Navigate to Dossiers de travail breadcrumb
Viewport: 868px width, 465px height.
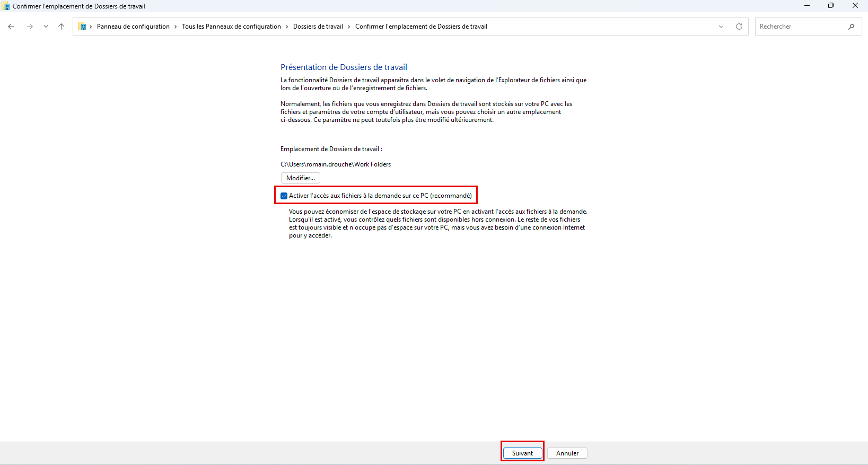[318, 27]
